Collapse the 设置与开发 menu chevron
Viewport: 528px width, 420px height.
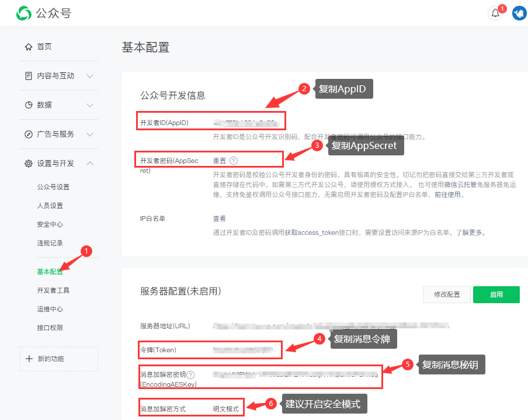(x=90, y=164)
